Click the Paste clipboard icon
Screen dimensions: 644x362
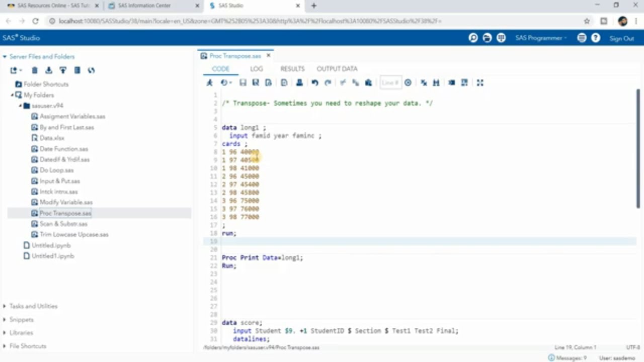[368, 82]
